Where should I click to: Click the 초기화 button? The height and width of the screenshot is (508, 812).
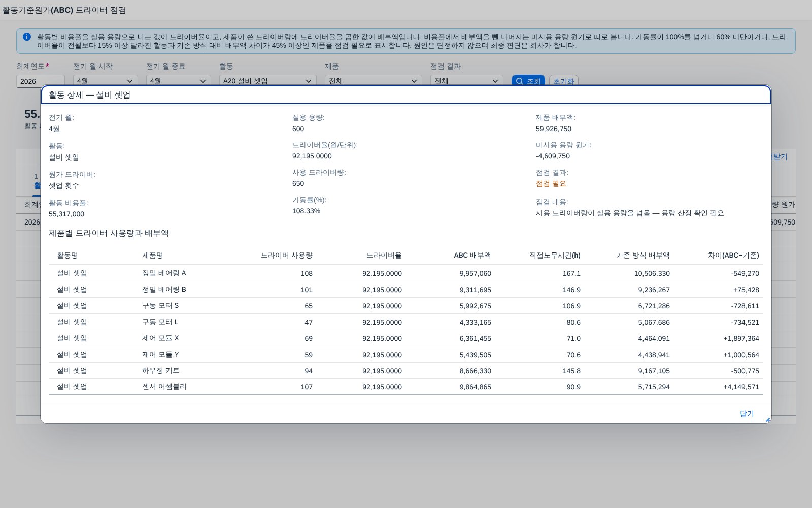tap(563, 81)
